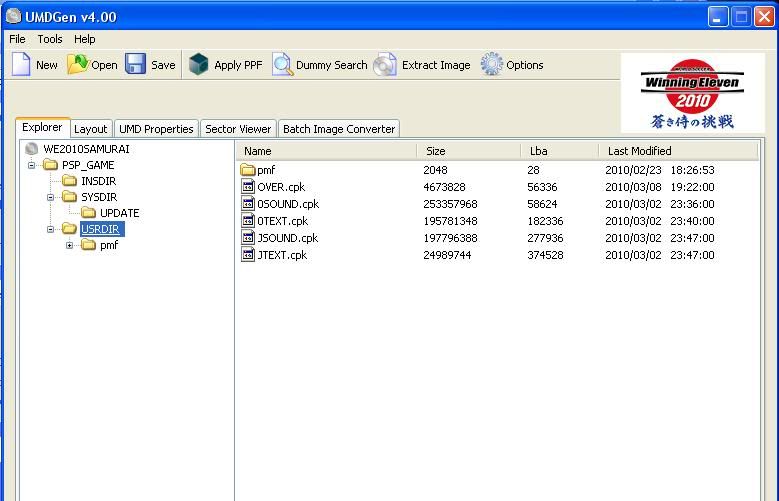Click the Save floppy disk icon
This screenshot has height=501, width=779.
[x=136, y=65]
